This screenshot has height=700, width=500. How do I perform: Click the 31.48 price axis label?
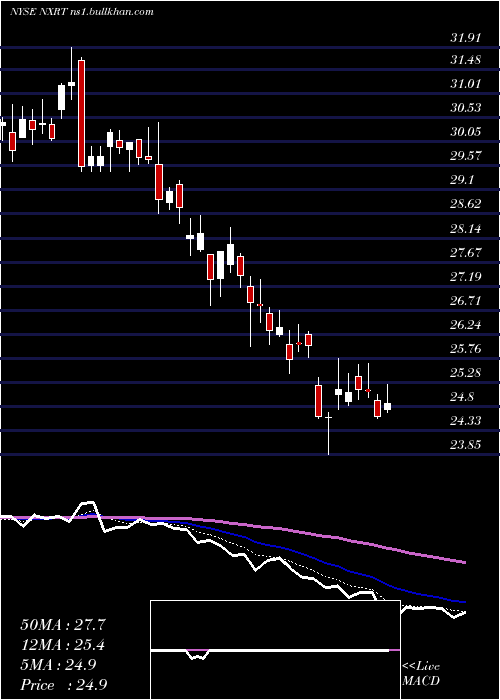[465, 59]
